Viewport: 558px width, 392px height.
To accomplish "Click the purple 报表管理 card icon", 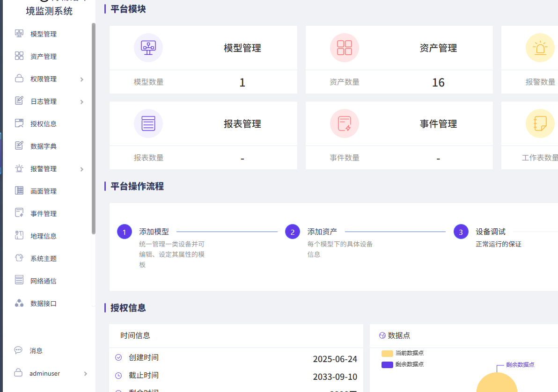I will (148, 123).
